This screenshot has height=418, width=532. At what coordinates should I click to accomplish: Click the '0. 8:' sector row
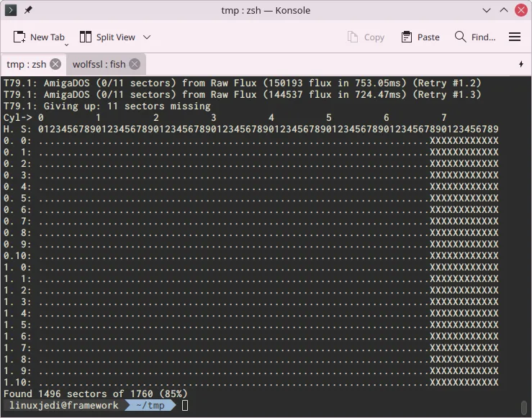point(251,232)
